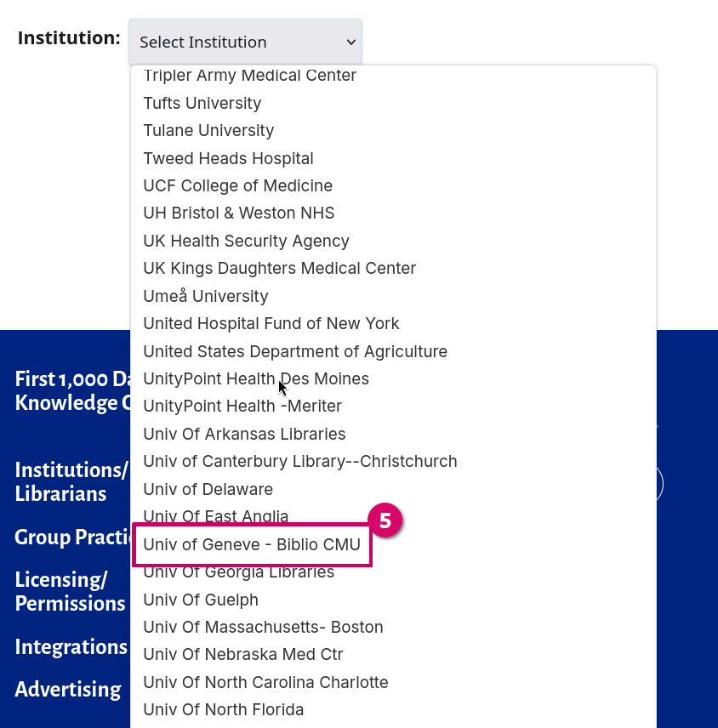Pick Umeå University option

[206, 296]
